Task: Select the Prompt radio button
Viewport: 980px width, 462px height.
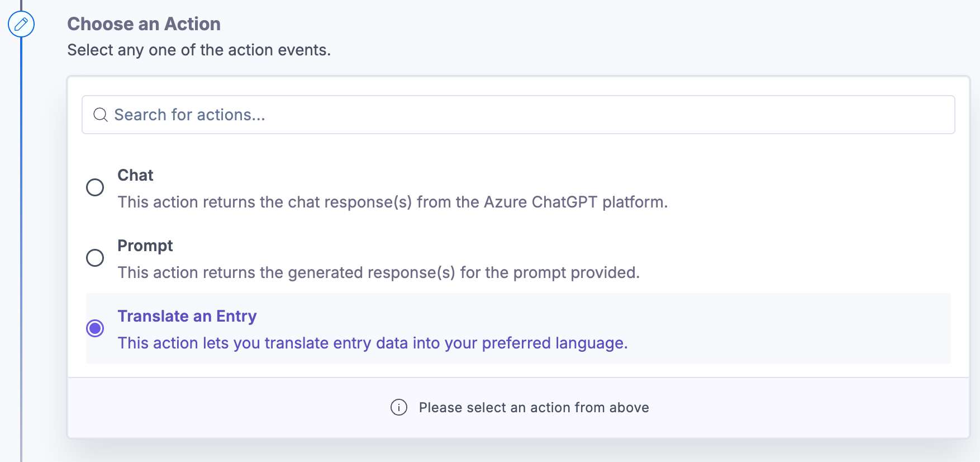Action: pyautogui.click(x=95, y=258)
